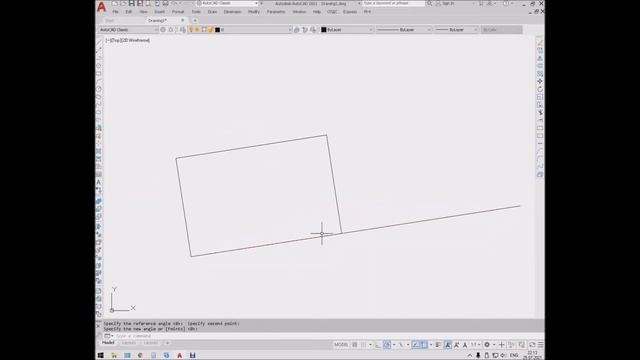Click the AutoCAD application logo button
This screenshot has height=360, width=640.
pos(102,7)
